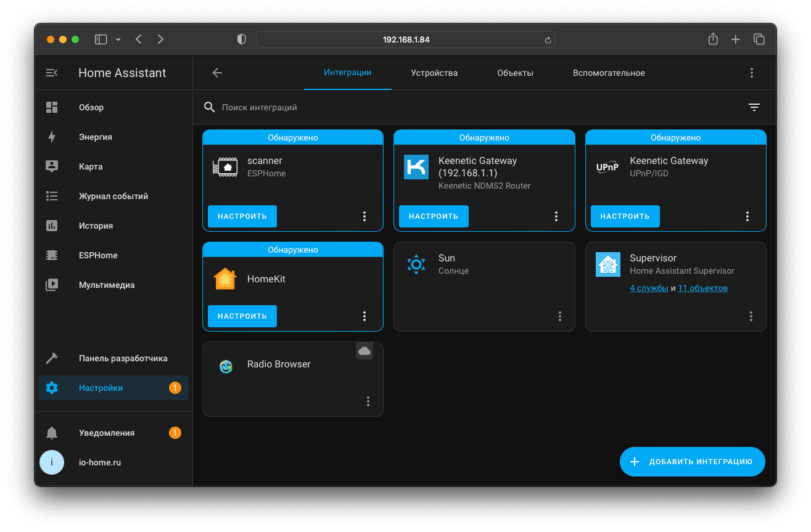Open the 11 объектов link in Supervisor
This screenshot has height=532, width=811.
point(702,288)
